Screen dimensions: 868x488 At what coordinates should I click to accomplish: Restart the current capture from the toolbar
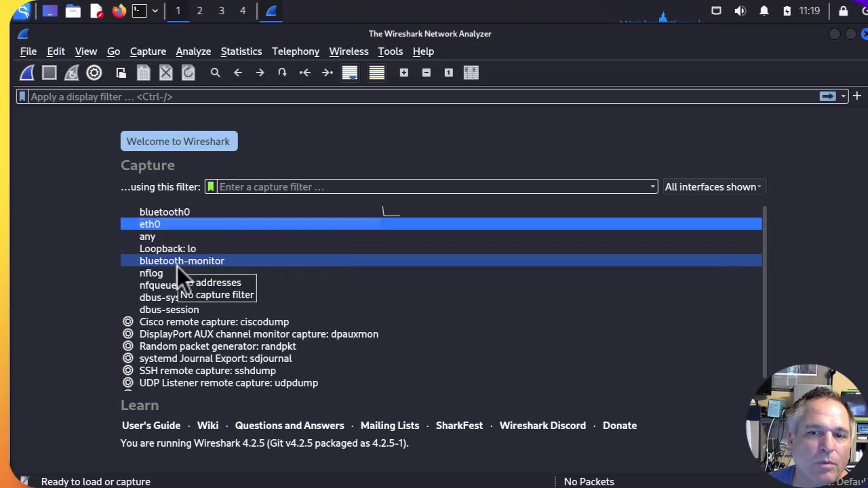pos(72,73)
